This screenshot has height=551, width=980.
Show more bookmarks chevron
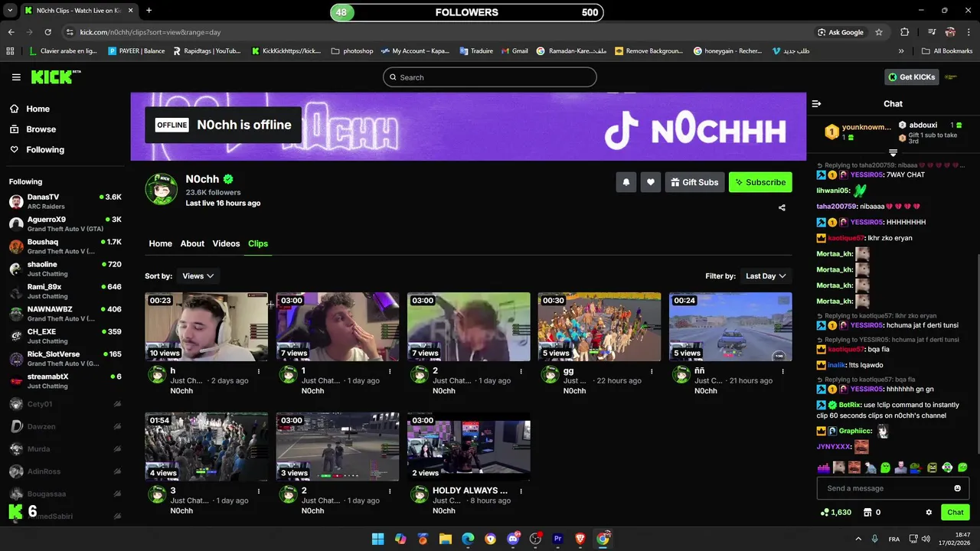click(901, 51)
